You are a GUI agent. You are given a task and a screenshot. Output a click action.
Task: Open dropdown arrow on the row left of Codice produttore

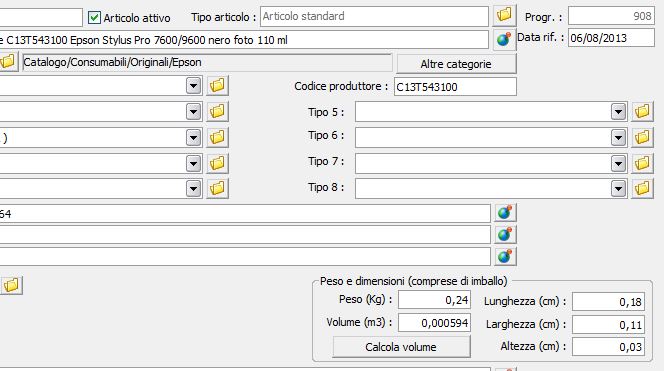coord(194,86)
